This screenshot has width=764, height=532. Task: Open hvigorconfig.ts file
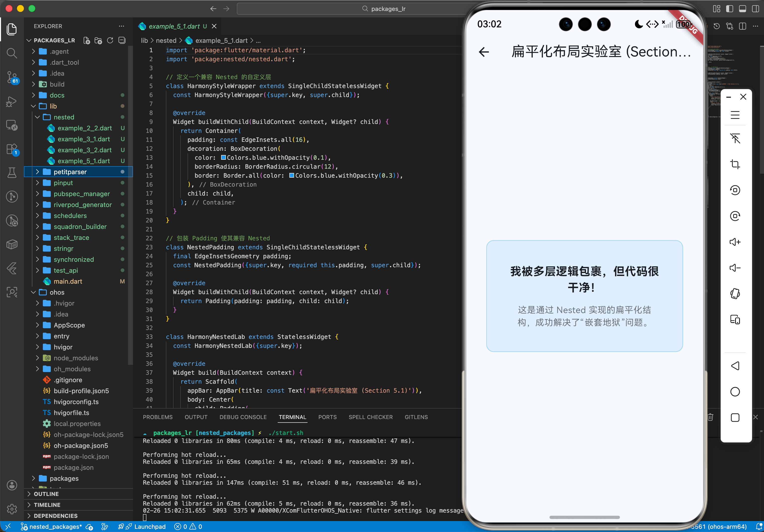coord(78,402)
